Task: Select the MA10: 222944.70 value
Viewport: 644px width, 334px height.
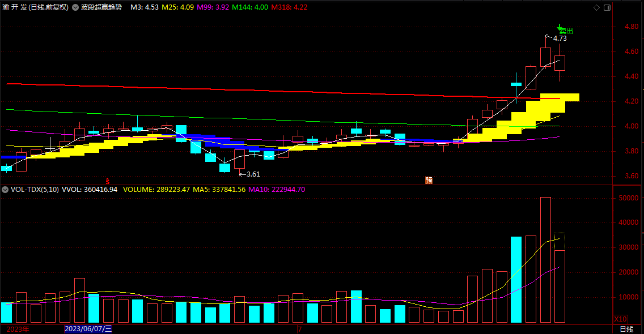Action: click(x=277, y=190)
